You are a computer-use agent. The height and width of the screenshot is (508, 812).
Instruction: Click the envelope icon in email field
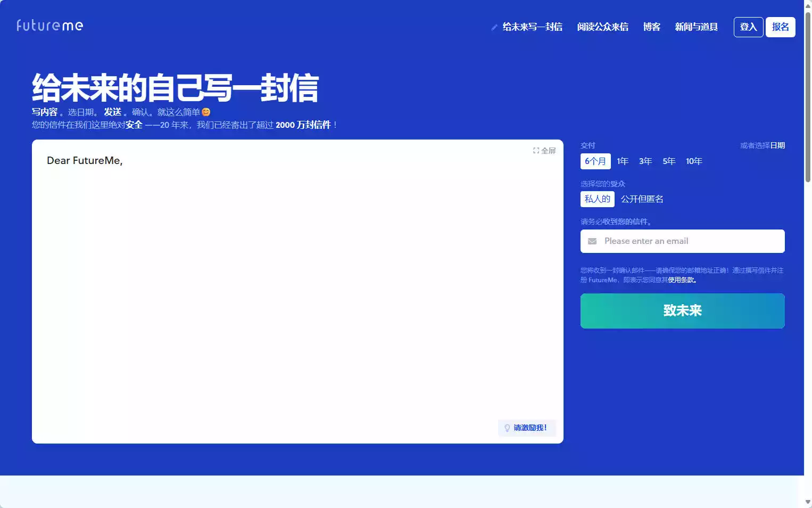click(x=592, y=241)
